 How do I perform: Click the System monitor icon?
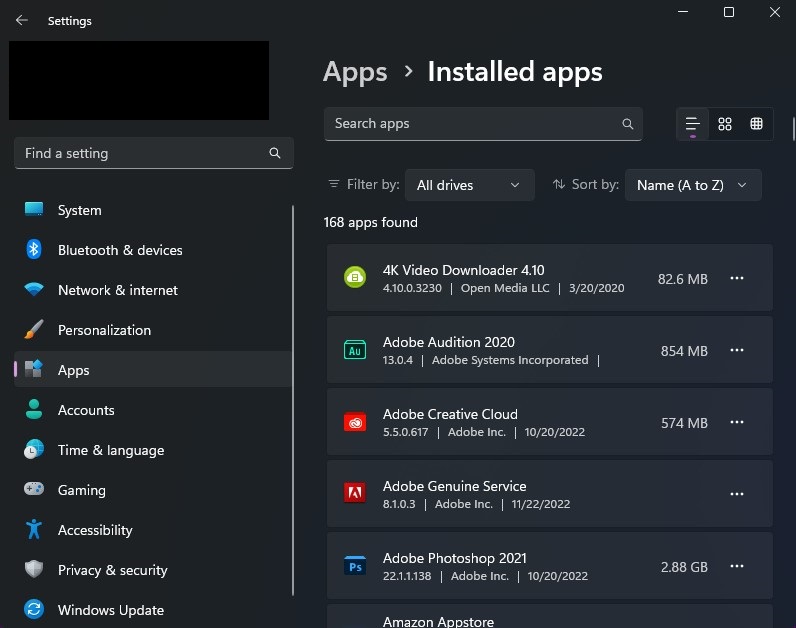[34, 209]
